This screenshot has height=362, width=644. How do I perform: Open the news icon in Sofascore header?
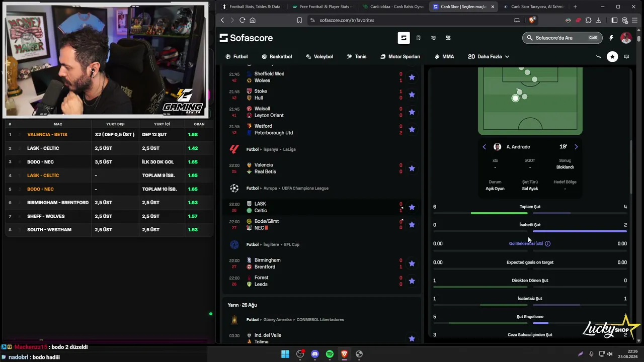coord(419,38)
